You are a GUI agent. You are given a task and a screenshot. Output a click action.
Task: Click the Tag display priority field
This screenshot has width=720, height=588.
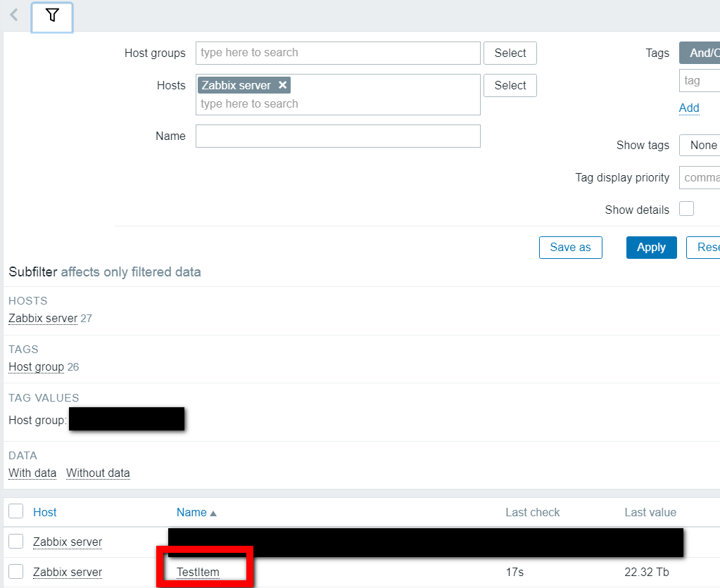tap(700, 178)
